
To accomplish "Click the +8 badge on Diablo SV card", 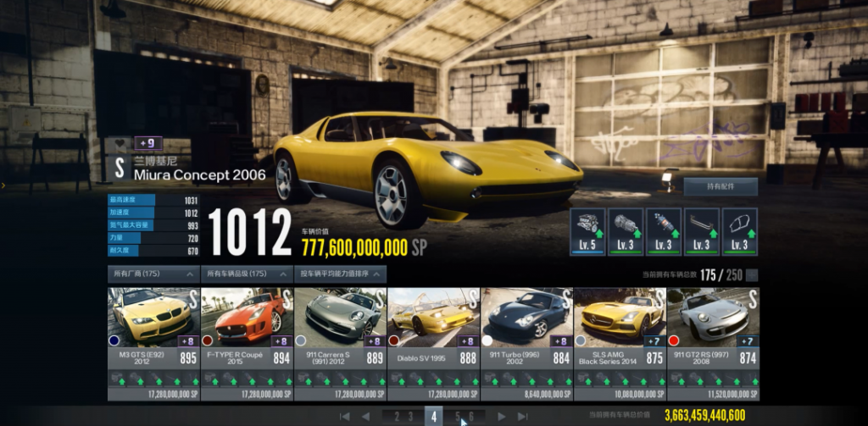I will click(468, 340).
